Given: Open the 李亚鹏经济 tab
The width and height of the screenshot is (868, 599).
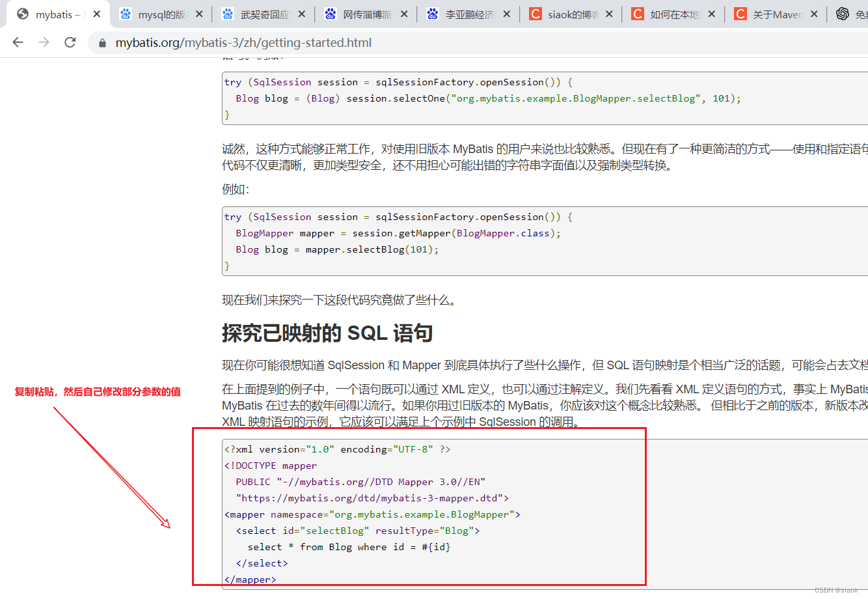Looking at the screenshot, I should point(469,14).
